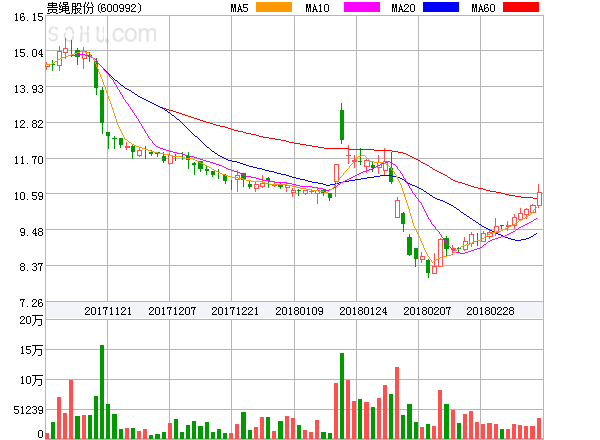Click the 20万 volume axis label
This screenshot has height=440, width=600.
pos(31,320)
